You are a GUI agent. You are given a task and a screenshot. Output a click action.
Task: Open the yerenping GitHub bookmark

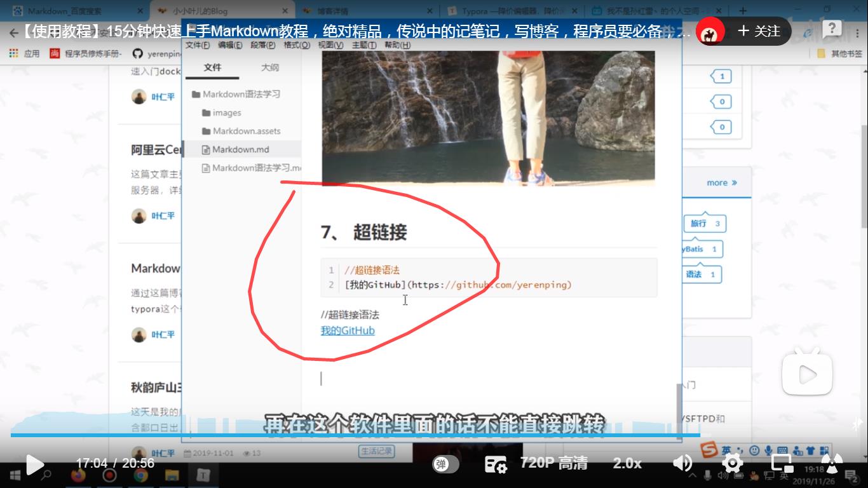coord(156,54)
